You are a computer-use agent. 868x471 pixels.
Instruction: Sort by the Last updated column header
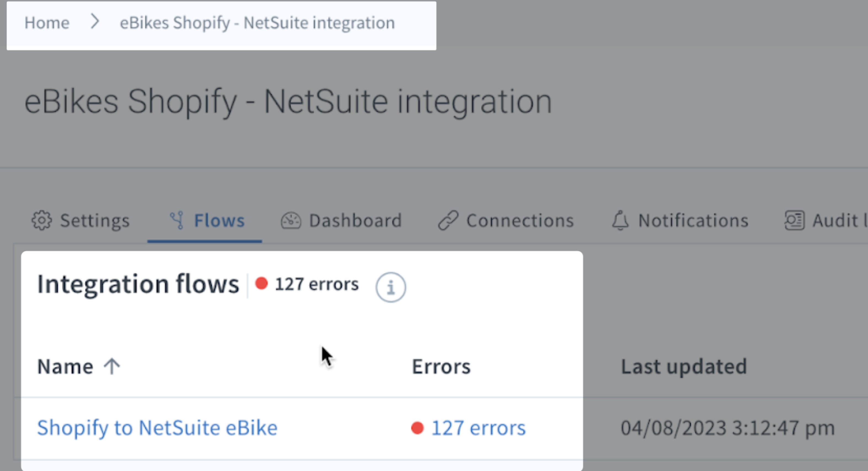coord(684,366)
